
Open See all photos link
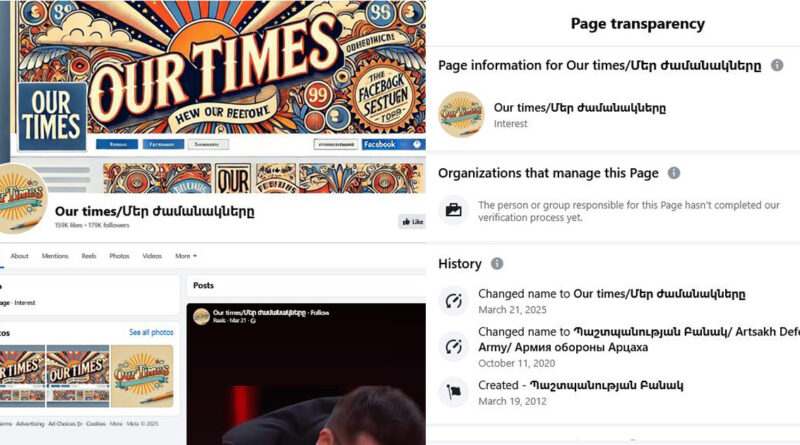(151, 332)
